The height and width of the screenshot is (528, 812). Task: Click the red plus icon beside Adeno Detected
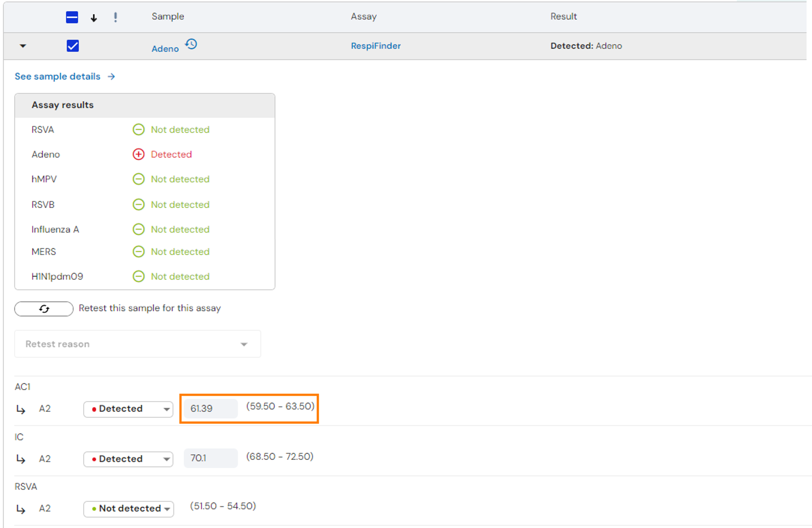click(x=139, y=154)
